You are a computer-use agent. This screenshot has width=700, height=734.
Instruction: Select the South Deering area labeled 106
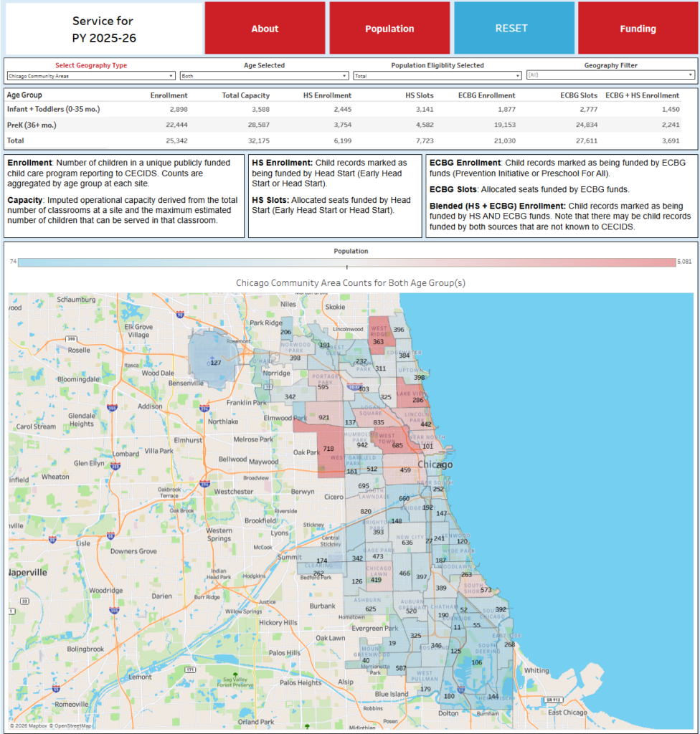pyautogui.click(x=476, y=662)
